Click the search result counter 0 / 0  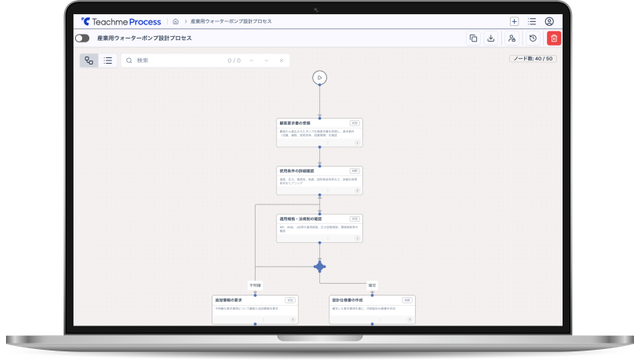point(234,60)
